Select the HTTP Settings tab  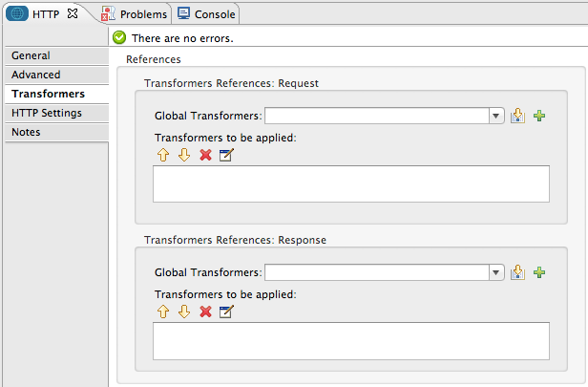click(x=47, y=113)
